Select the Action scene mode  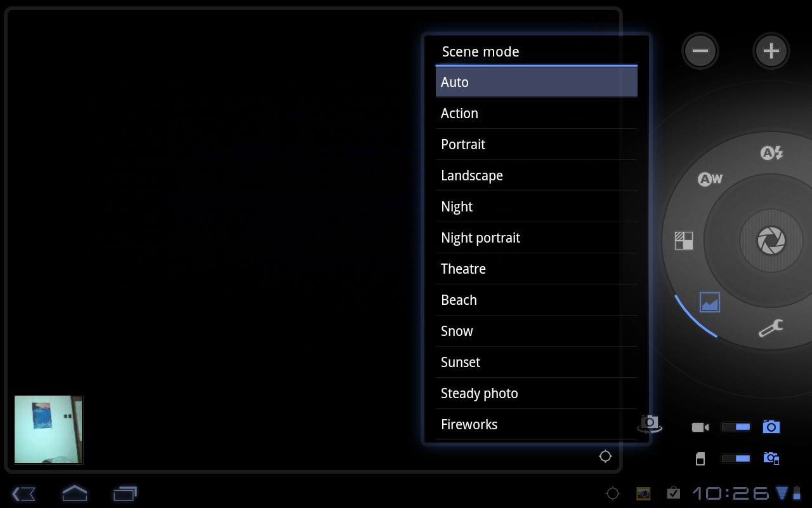(x=536, y=113)
